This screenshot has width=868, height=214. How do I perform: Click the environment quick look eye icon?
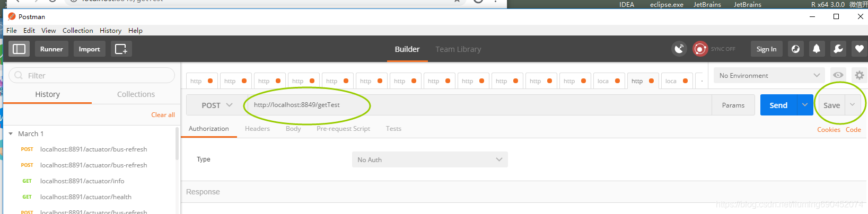838,75
